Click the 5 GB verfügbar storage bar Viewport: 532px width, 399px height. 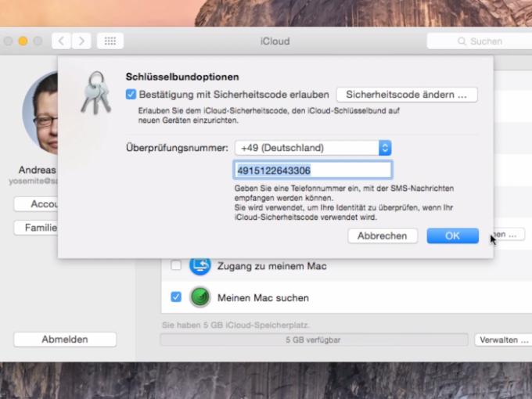(314, 340)
